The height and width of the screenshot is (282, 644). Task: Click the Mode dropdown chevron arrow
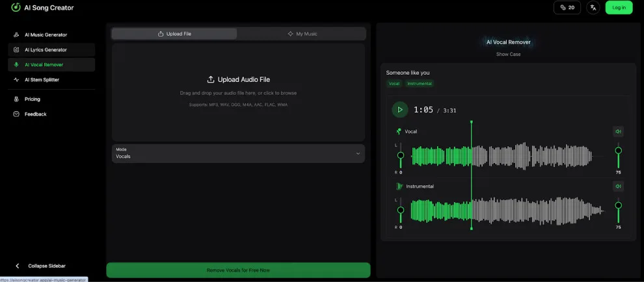pyautogui.click(x=358, y=153)
